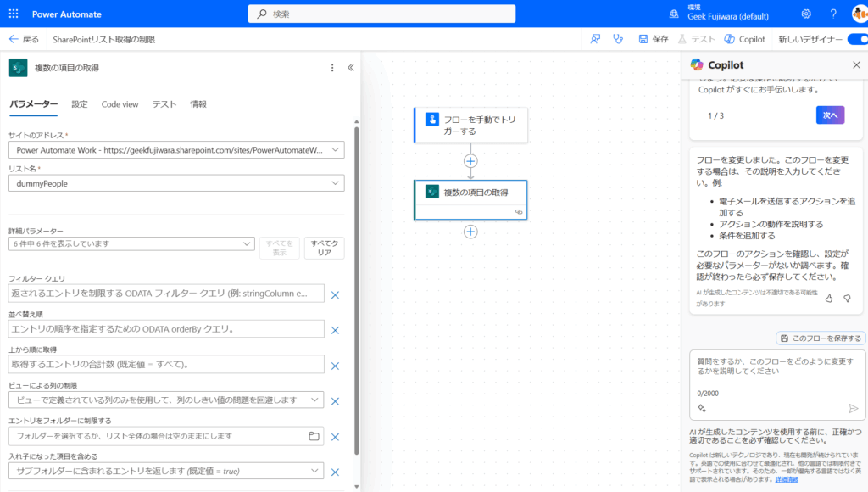Switch to the 設定 tab
868x492 pixels.
tap(79, 104)
